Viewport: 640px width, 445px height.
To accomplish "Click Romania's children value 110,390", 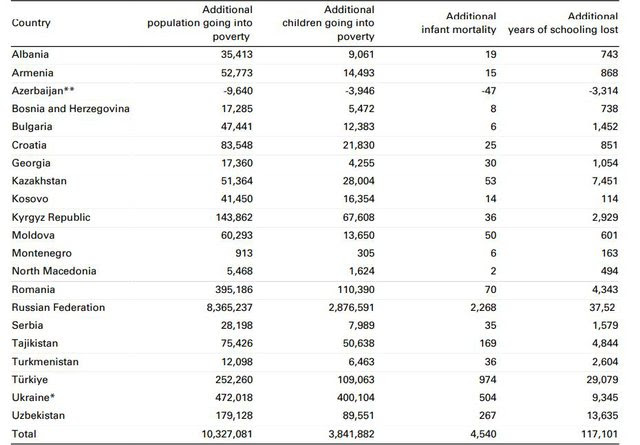I will [356, 289].
